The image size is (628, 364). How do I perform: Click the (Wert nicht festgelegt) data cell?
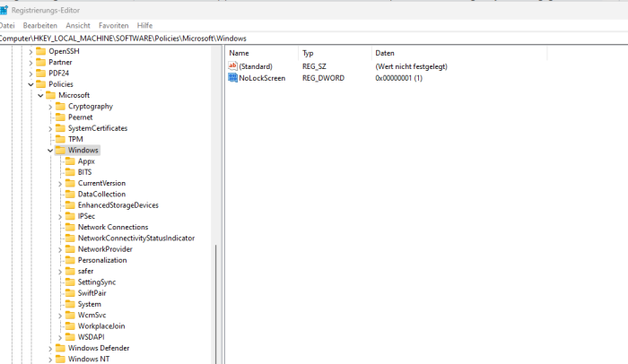(411, 66)
